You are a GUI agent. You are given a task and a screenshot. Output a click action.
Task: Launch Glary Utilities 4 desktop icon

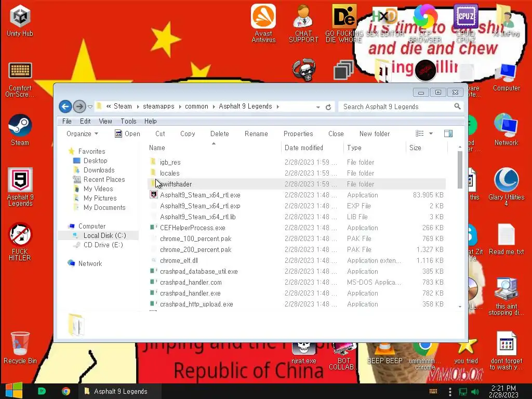coord(506,187)
